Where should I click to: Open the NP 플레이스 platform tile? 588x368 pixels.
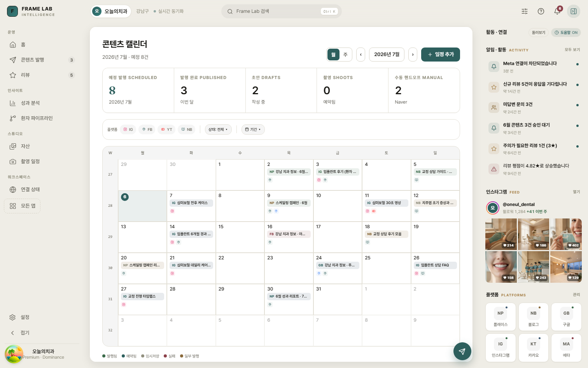pyautogui.click(x=500, y=317)
